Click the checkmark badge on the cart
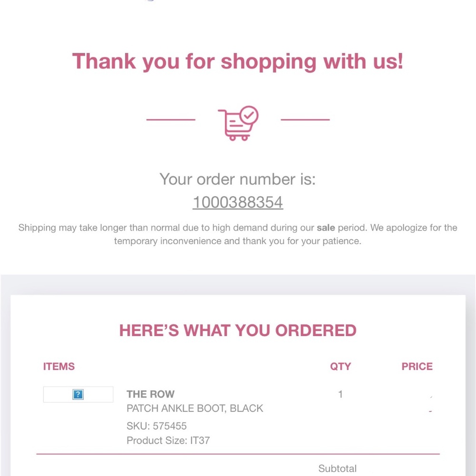The width and height of the screenshot is (476, 476). (248, 115)
